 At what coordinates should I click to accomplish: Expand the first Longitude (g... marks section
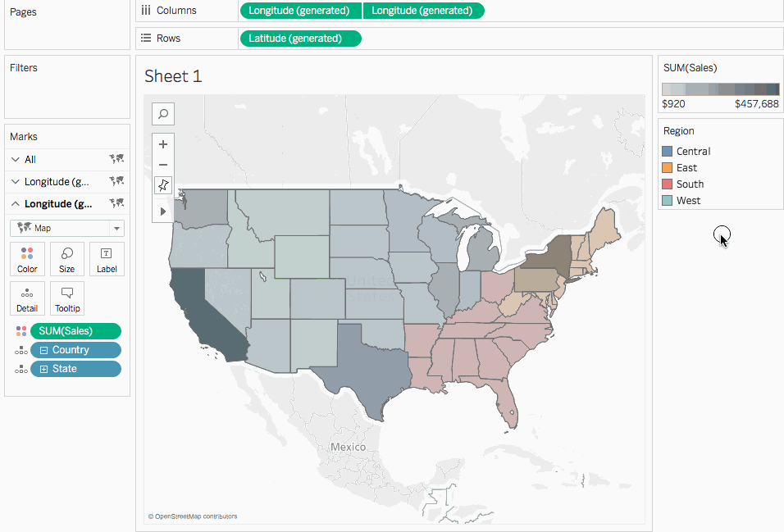click(x=16, y=181)
